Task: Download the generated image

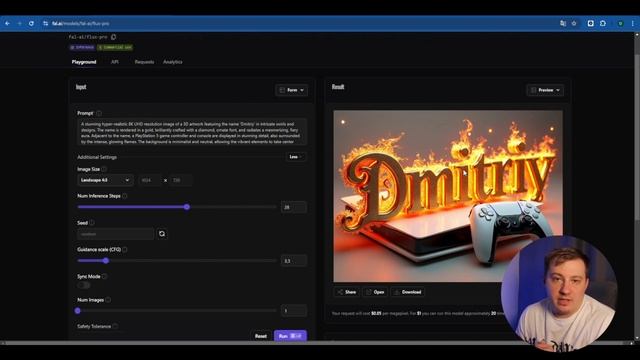Action: (x=407, y=292)
